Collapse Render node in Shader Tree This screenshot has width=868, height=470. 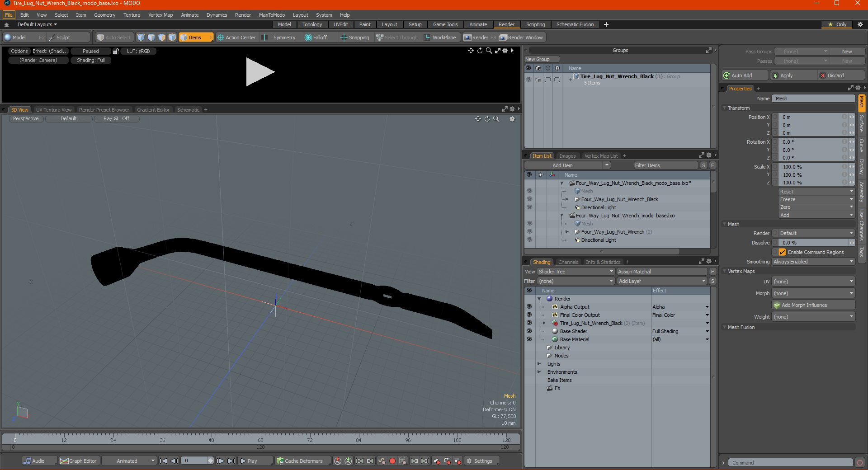(539, 299)
